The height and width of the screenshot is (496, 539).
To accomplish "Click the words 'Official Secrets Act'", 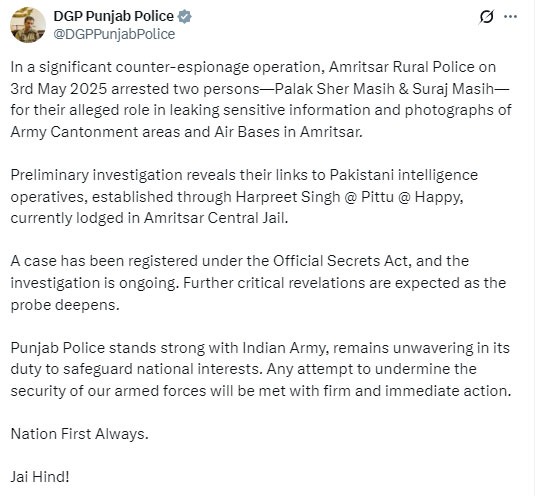I will tap(342, 261).
